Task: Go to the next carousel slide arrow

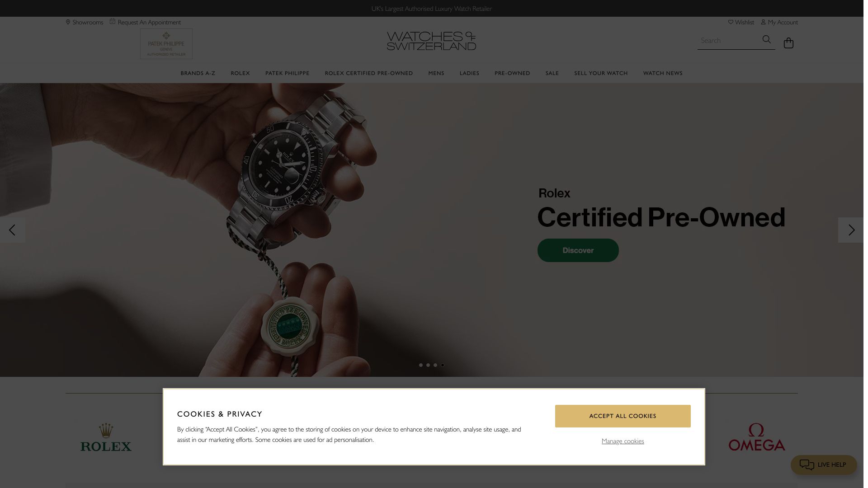Action: [851, 230]
